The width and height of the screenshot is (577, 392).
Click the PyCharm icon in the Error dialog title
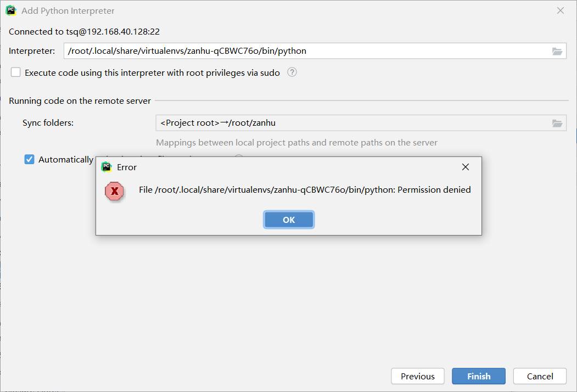pyautogui.click(x=107, y=167)
